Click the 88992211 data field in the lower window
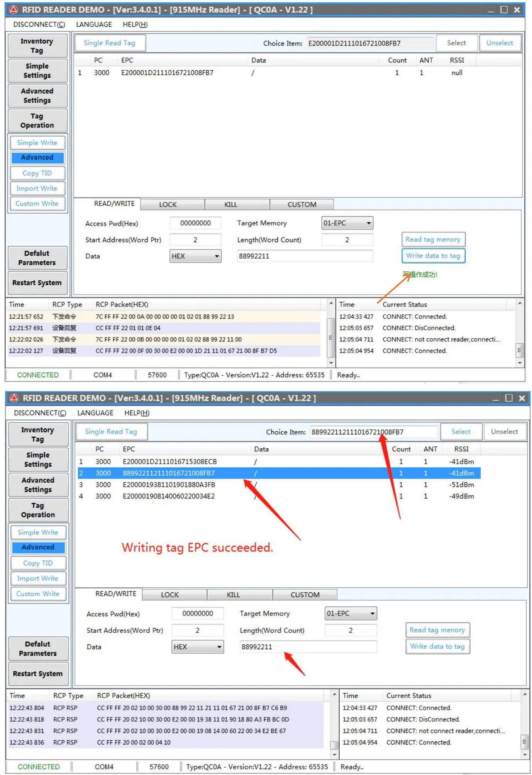The height and width of the screenshot is (775, 532). click(308, 647)
